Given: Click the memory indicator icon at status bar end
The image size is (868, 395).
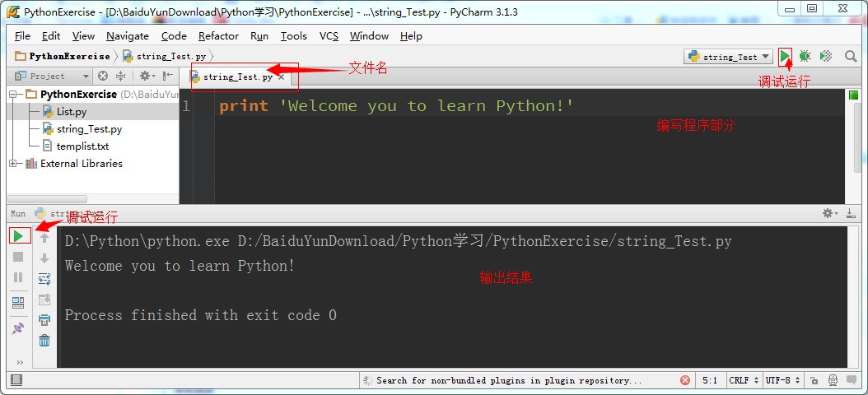Looking at the screenshot, I should 853,381.
